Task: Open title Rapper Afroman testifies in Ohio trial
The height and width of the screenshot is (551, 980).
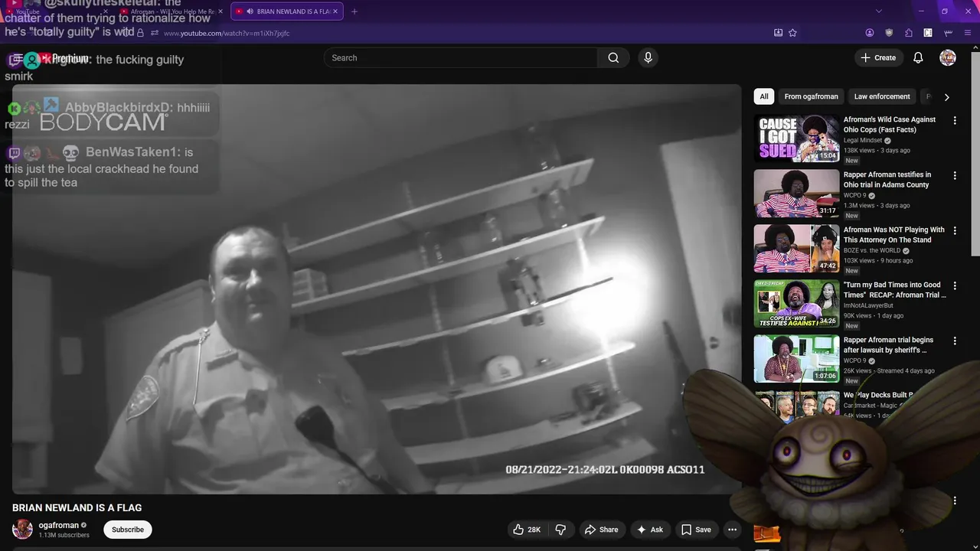Action: (887, 180)
